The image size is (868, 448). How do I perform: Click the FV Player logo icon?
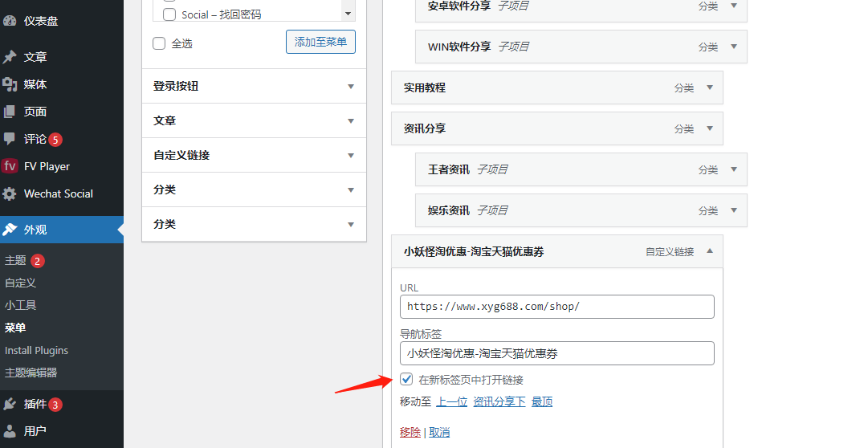(x=10, y=166)
